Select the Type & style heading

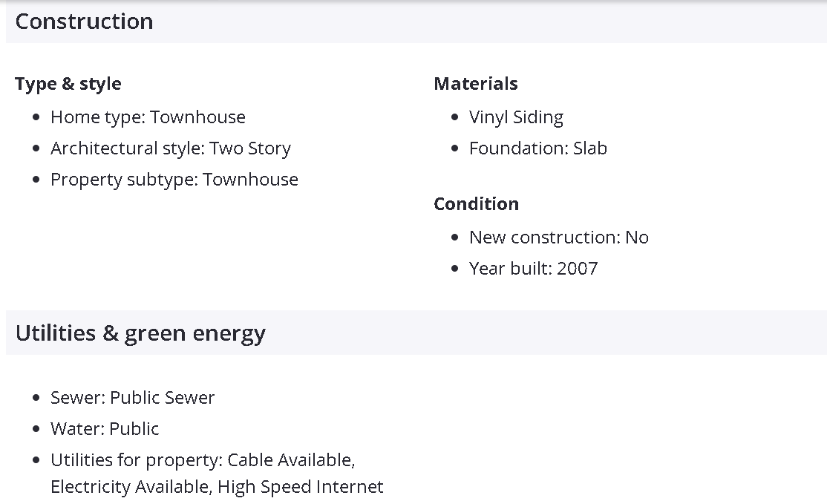click(68, 84)
